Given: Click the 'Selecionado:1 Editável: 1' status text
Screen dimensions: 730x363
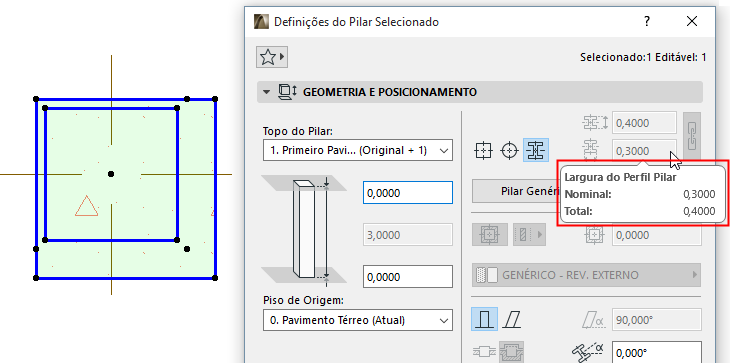Looking at the screenshot, I should pyautogui.click(x=643, y=57).
